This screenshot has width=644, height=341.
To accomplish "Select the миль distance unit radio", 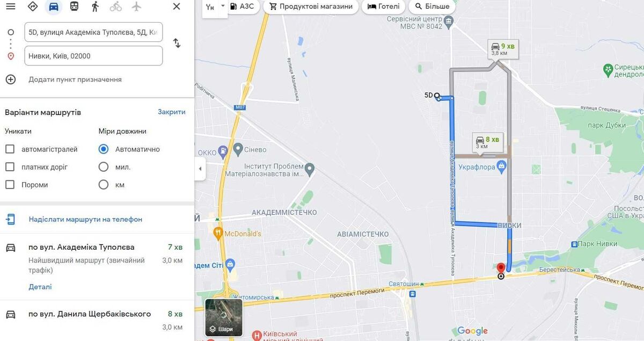I will 104,166.
